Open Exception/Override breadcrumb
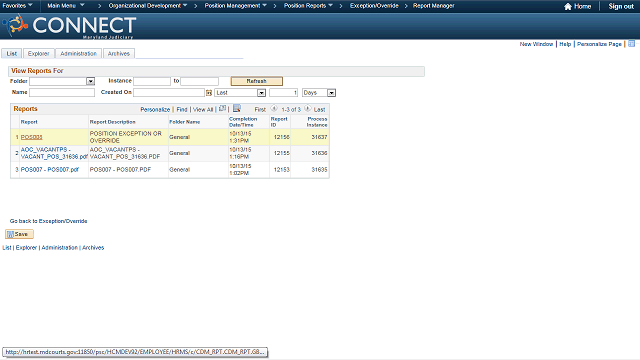The height and width of the screenshot is (360, 640). tap(374, 6)
